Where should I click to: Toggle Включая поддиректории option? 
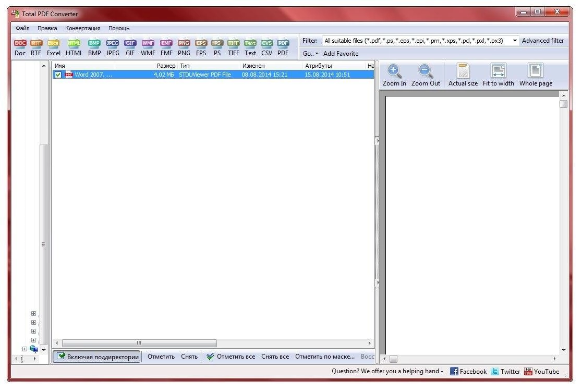tap(96, 357)
